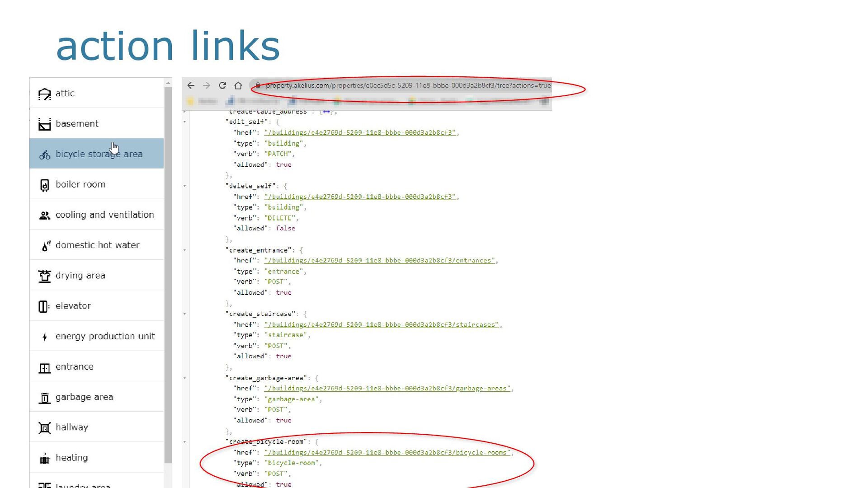868x488 pixels.
Task: Open the browser home page button
Action: tap(238, 85)
